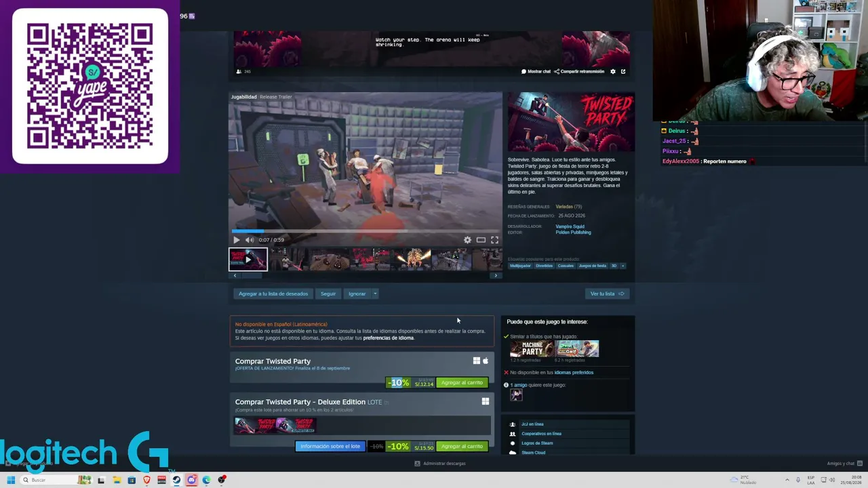Screen dimensions: 868x488
Task: Enter fullscreen on the trailer player
Action: pos(494,240)
